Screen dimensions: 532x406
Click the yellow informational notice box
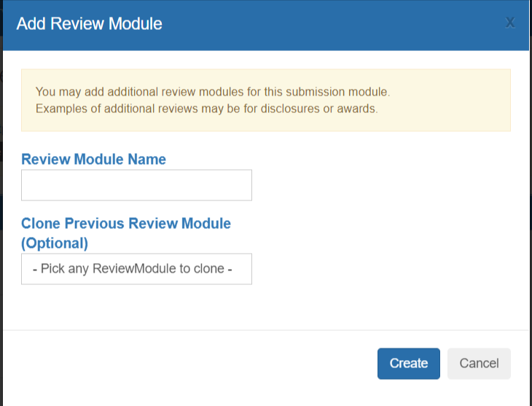coord(266,100)
